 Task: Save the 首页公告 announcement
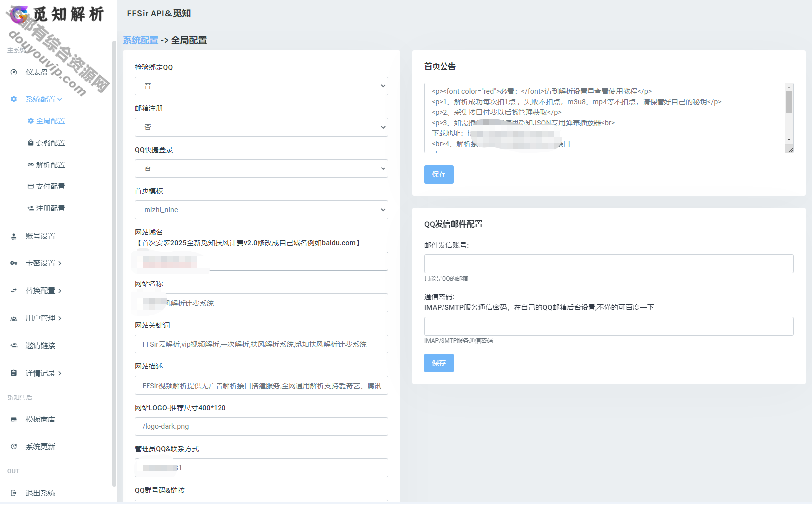pos(439,174)
